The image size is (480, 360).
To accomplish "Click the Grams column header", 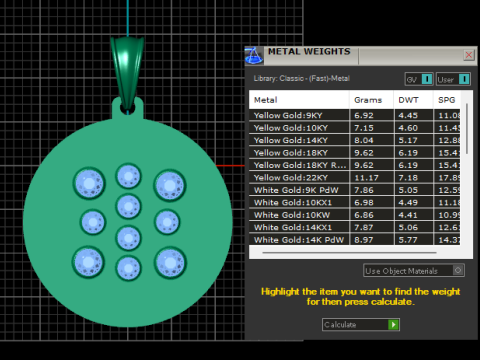I will click(372, 100).
